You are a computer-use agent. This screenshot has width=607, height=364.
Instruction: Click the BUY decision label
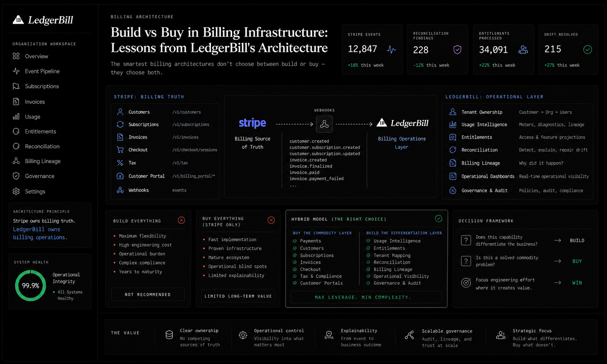coord(577,261)
